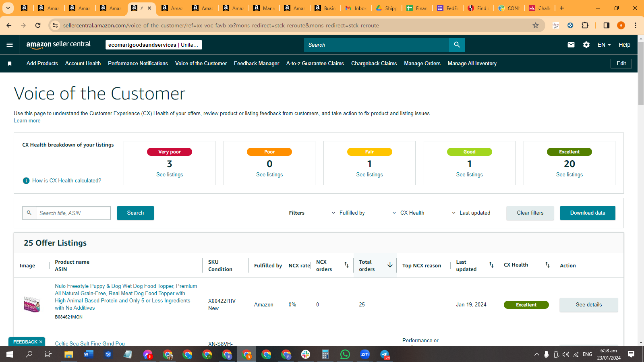Go back to the previous page
The image size is (644, 362).
click(9, 25)
